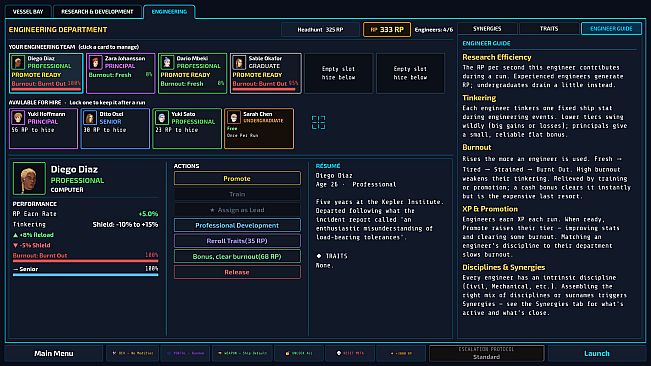Click 'Once Per Run' on Sarah Chen's card
The image size is (651, 366).
coord(243,136)
